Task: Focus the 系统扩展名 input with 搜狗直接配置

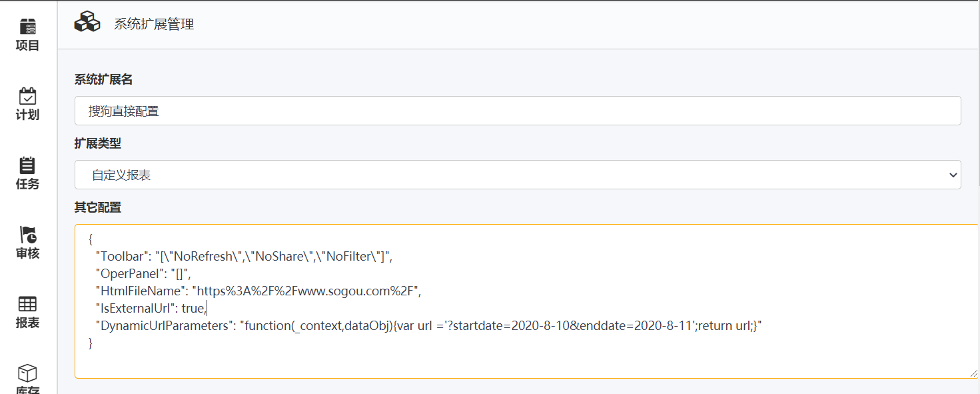Action: [517, 111]
